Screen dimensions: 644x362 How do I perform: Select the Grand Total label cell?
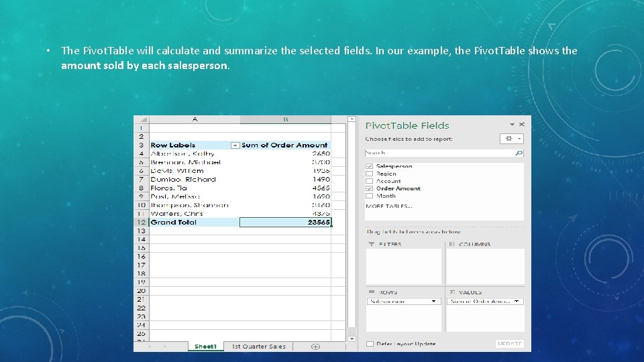pos(195,222)
